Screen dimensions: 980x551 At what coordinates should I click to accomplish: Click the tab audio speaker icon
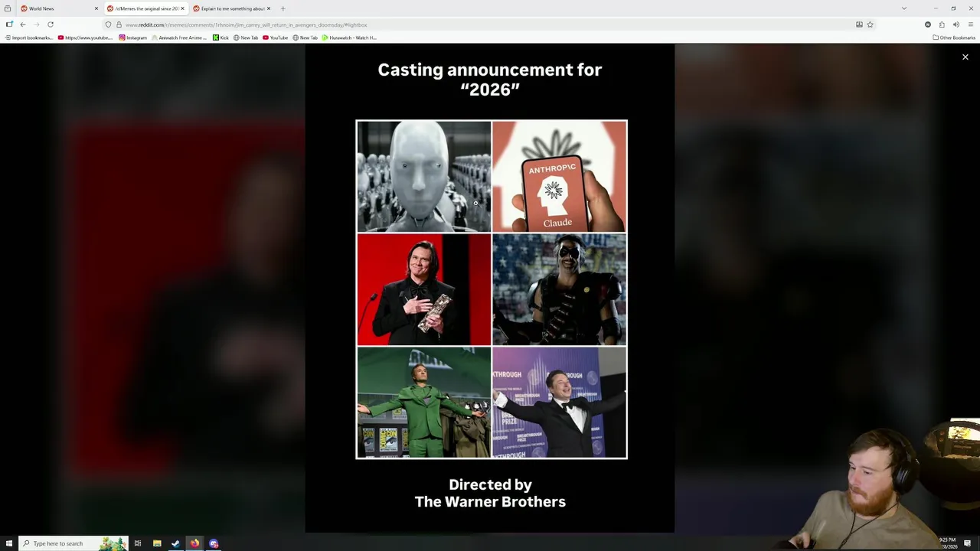[955, 24]
